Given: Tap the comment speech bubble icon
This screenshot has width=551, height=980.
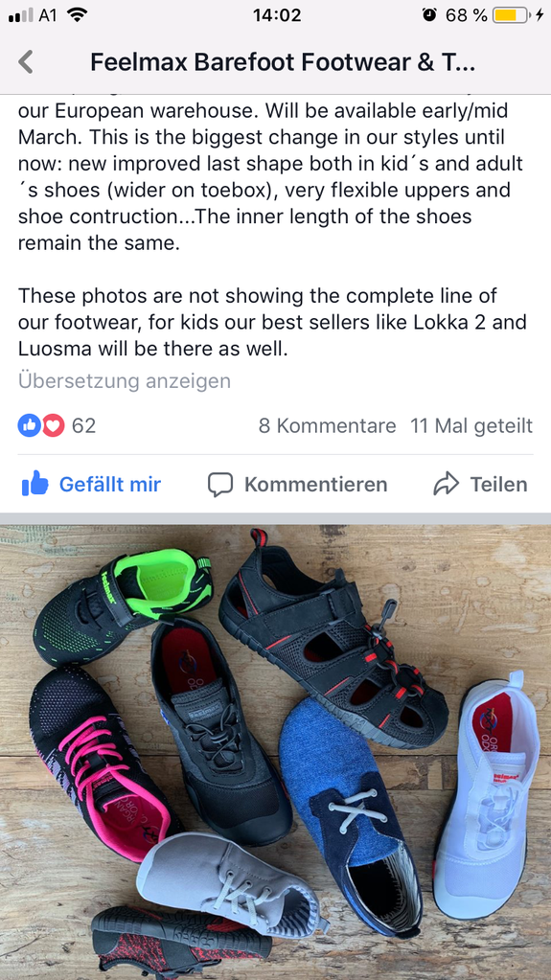Looking at the screenshot, I should tap(220, 485).
